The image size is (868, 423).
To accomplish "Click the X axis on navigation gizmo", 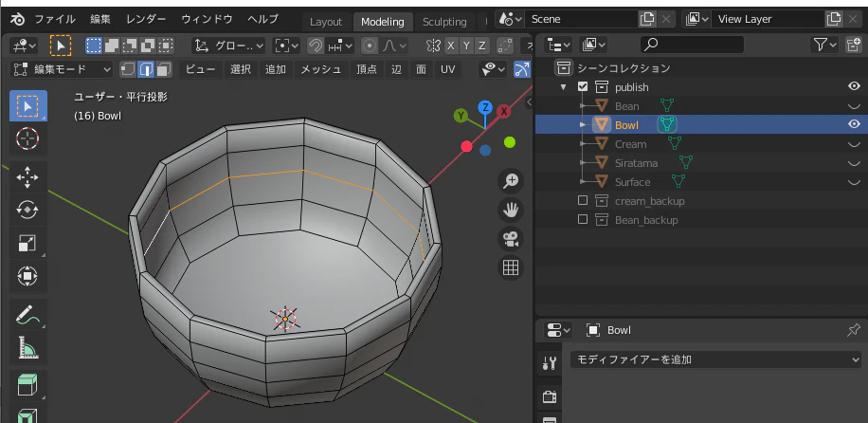I will pyautogui.click(x=504, y=112).
